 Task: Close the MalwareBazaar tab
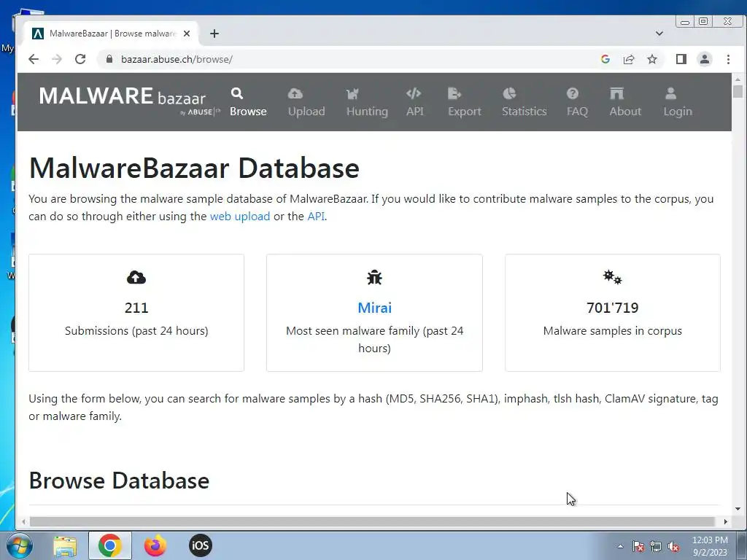pos(187,34)
